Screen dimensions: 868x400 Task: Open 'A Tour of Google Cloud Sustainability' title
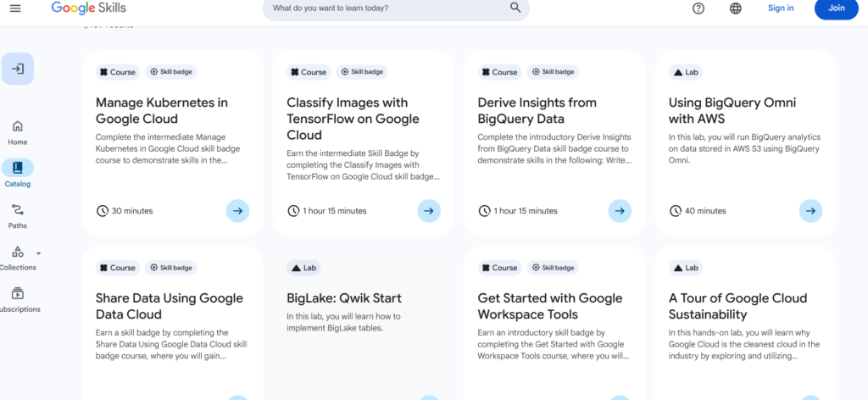[738, 307]
